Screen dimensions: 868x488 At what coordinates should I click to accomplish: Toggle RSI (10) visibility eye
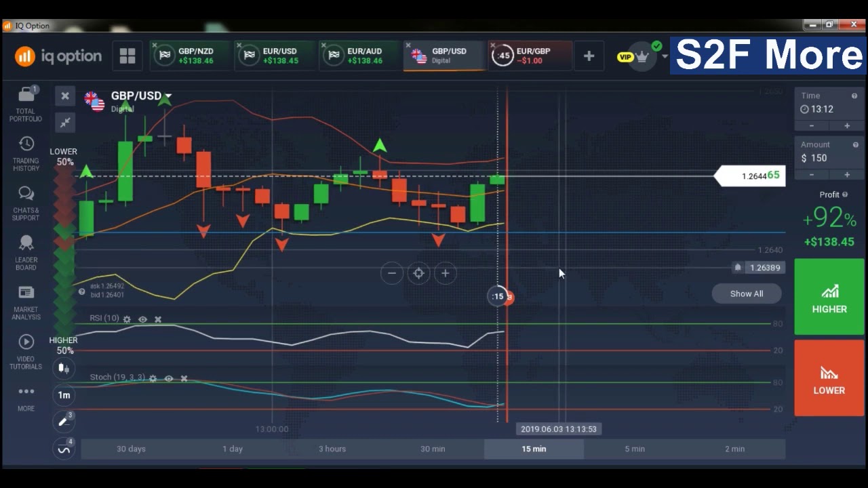(x=142, y=319)
